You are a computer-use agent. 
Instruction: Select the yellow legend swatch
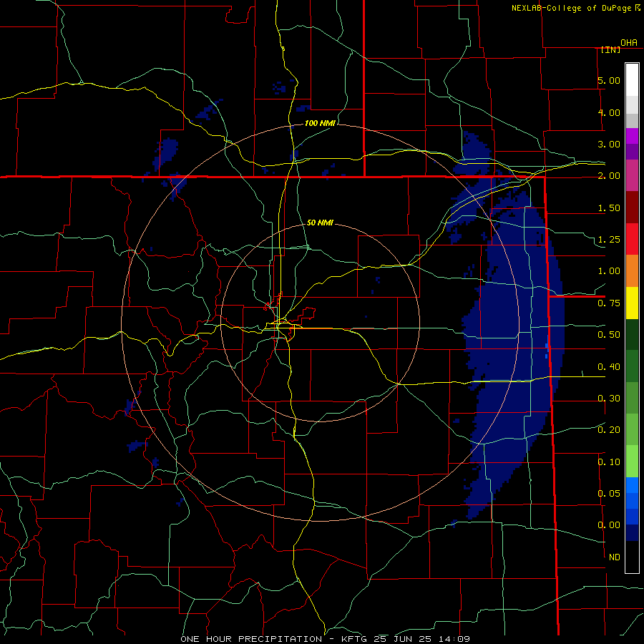coord(632,303)
